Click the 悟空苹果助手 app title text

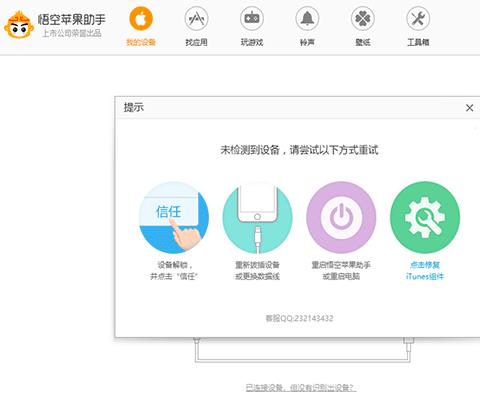coord(71,19)
